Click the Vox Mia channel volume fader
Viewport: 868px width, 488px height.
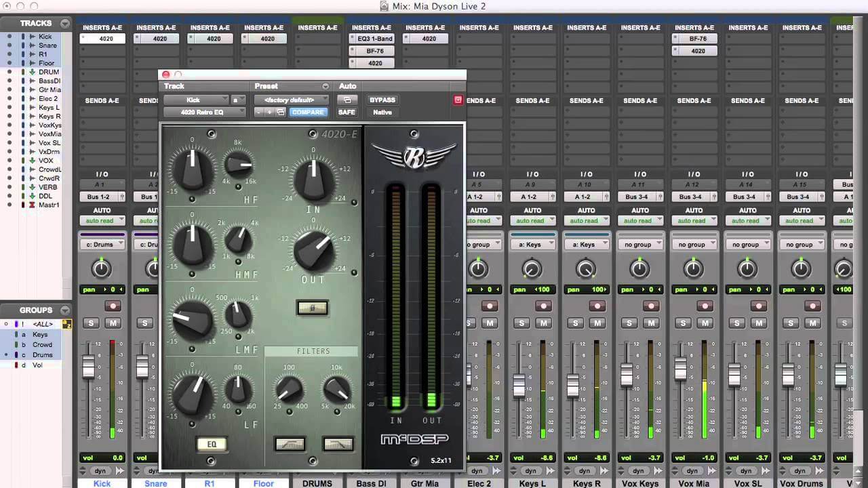click(681, 368)
